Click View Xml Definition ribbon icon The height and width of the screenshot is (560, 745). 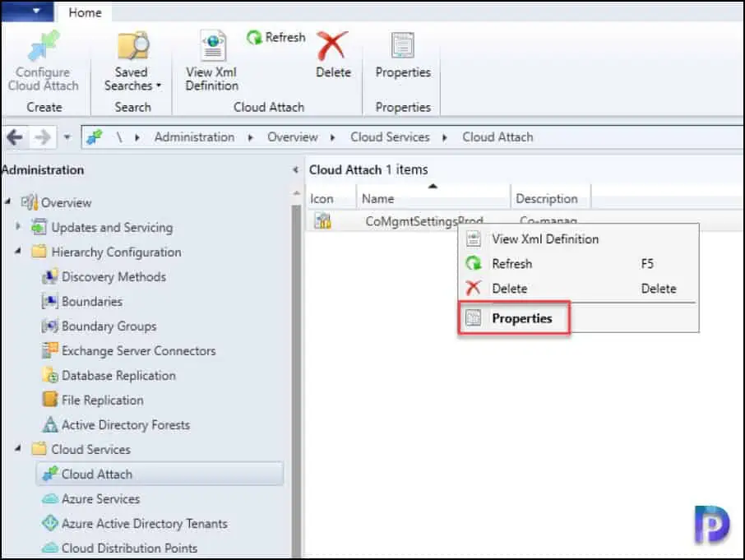[x=213, y=45]
